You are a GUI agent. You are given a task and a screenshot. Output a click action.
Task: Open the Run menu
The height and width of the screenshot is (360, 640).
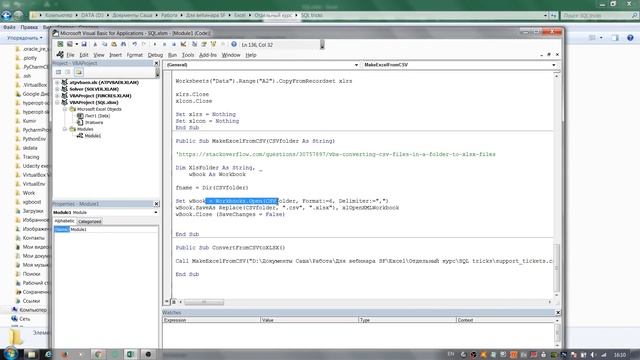[172, 55]
